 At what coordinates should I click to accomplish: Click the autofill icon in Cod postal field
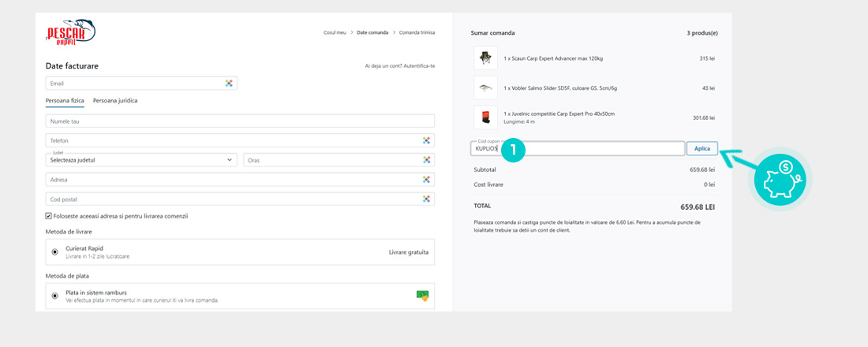(426, 200)
